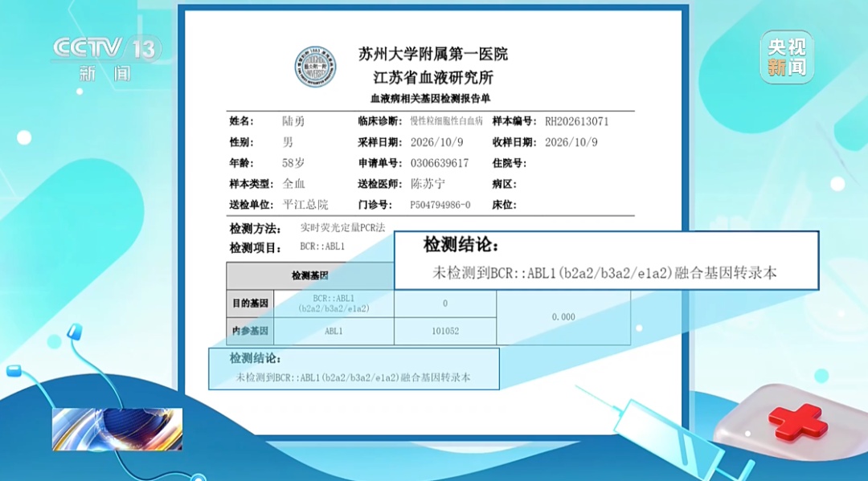Screen dimensions: 868x481
Task: Click the small 检测结论 heading on report
Action: pos(256,358)
